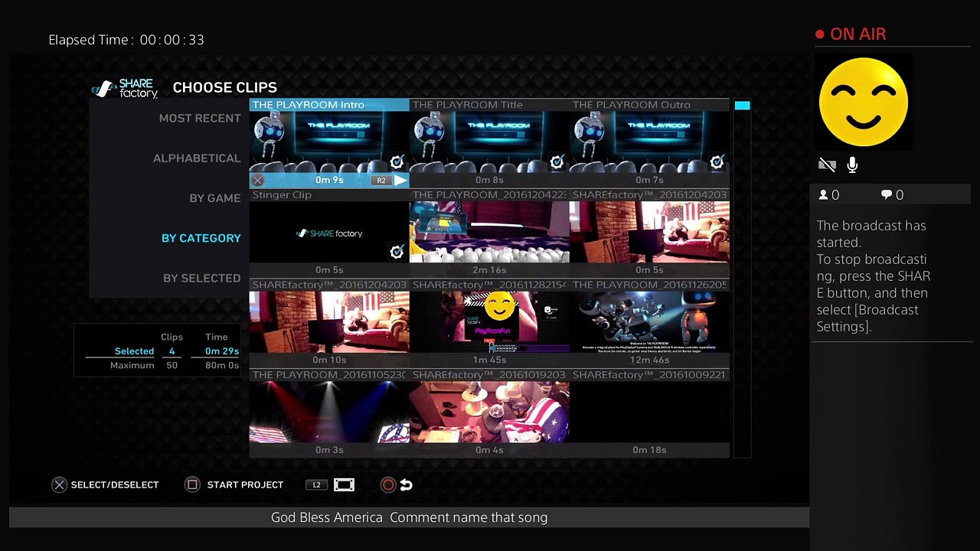Click the red circle button icon
Image resolution: width=980 pixels, height=551 pixels.
[x=388, y=484]
